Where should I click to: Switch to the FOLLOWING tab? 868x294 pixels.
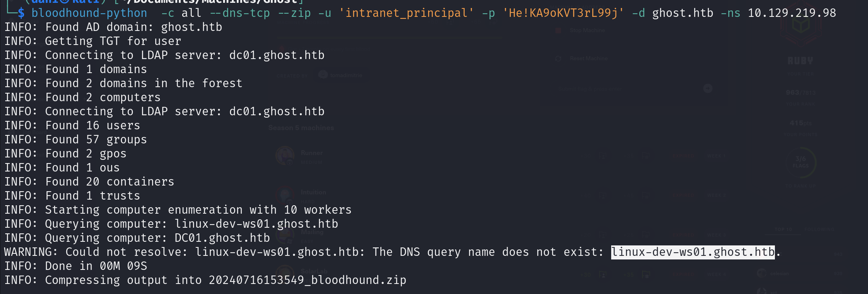coord(819,230)
